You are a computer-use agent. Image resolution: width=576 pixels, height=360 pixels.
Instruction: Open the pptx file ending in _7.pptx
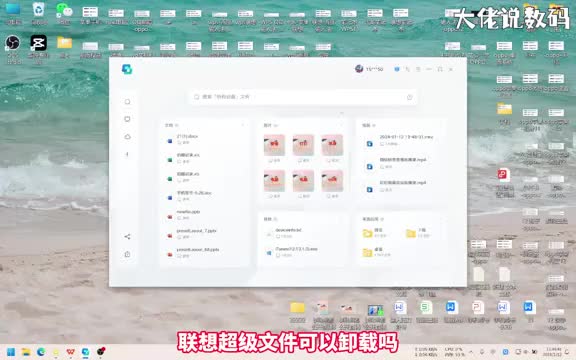pos(205,234)
